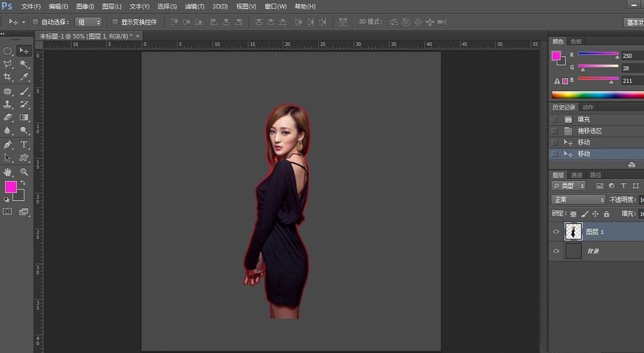Choose the Hand tool
Viewport: 644px width, 353px height.
8,172
